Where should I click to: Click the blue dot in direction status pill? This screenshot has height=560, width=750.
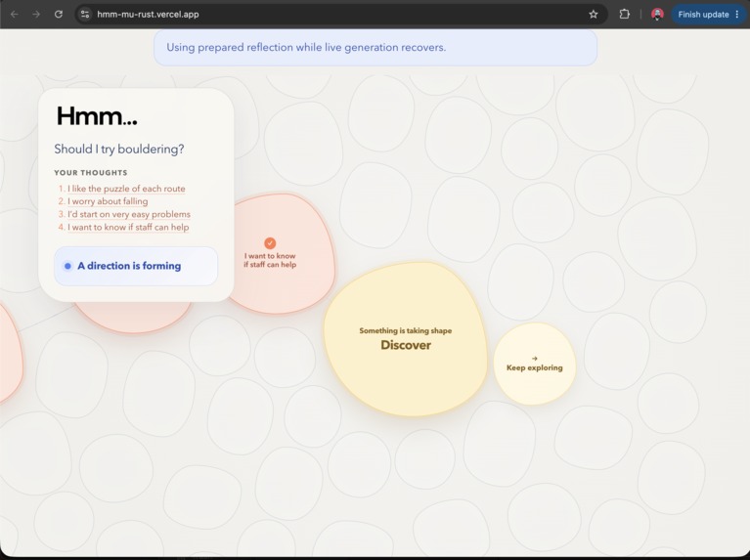[67, 266]
